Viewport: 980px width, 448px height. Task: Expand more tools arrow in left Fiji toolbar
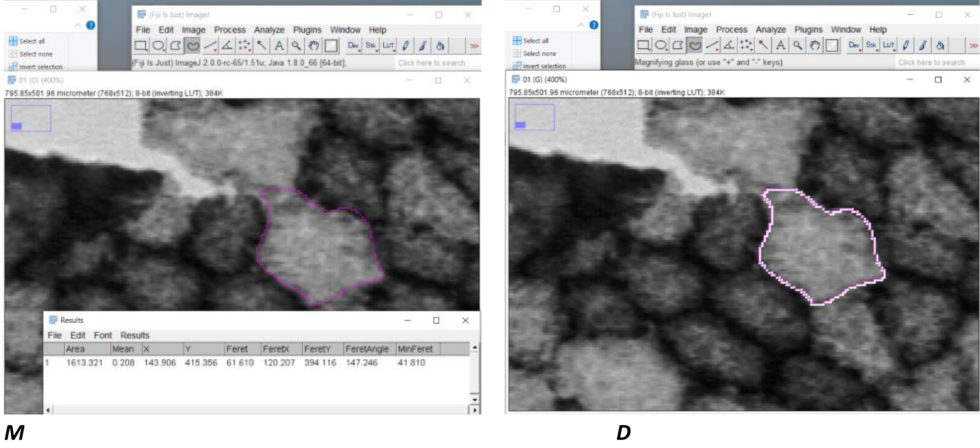[474, 46]
